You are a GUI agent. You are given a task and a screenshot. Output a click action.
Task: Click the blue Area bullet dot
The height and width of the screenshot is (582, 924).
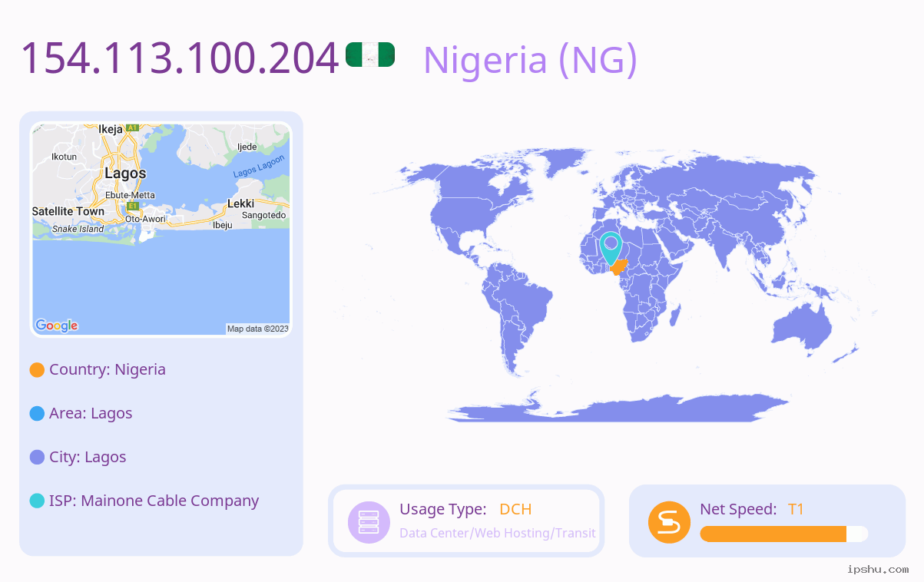click(x=37, y=413)
